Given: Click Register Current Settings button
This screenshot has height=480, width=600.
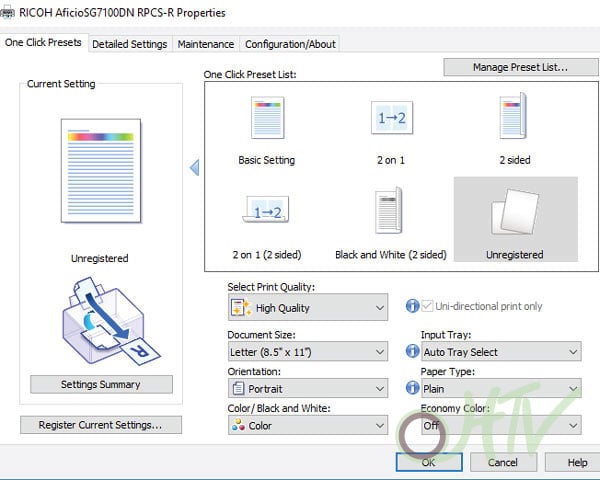Looking at the screenshot, I should [101, 424].
